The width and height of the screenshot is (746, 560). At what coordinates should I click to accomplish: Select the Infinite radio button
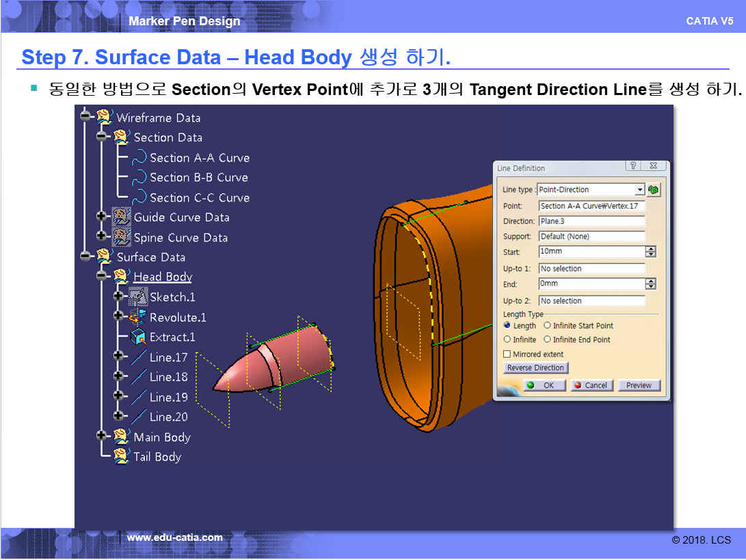[507, 339]
